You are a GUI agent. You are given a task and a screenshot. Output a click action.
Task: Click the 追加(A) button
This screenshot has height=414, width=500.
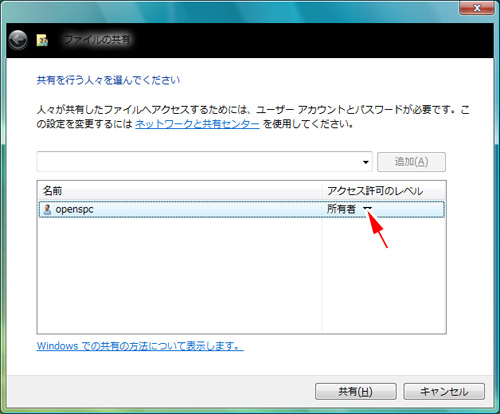click(411, 162)
